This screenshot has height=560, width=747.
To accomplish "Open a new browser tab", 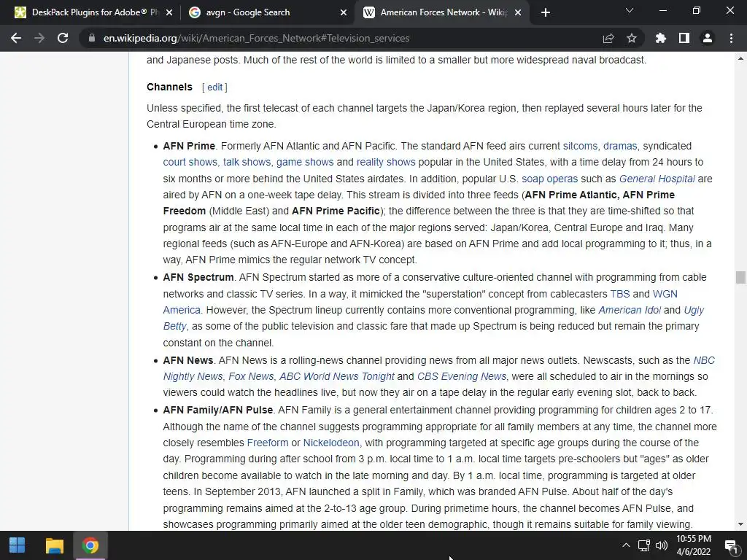I will click(546, 12).
